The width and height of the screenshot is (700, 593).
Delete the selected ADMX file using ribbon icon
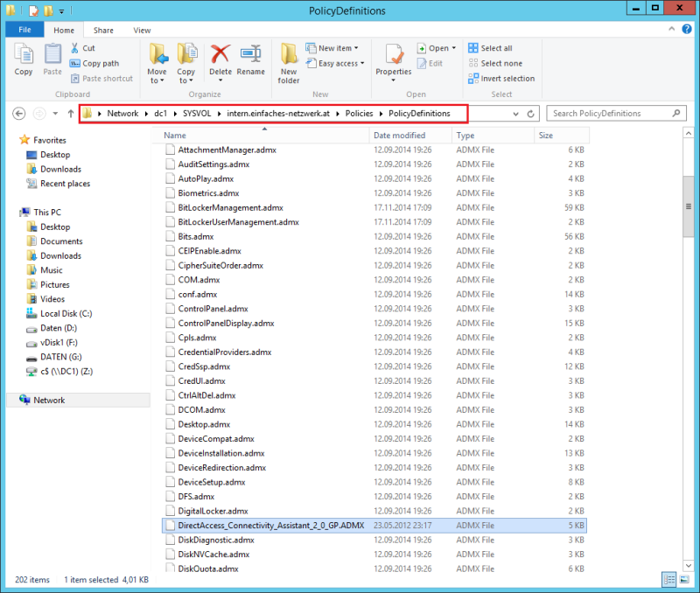pyautogui.click(x=220, y=54)
